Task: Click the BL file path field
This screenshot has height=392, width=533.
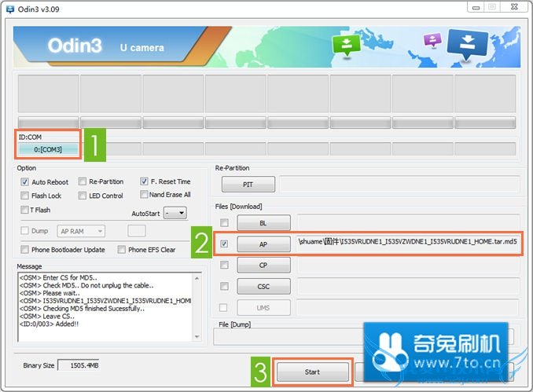Action: pyautogui.click(x=409, y=222)
